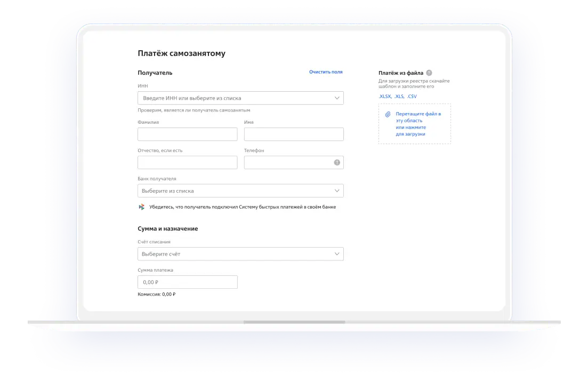Click the Перетащите файл upload text
Viewport: 588px width, 380px height.
coord(418,124)
